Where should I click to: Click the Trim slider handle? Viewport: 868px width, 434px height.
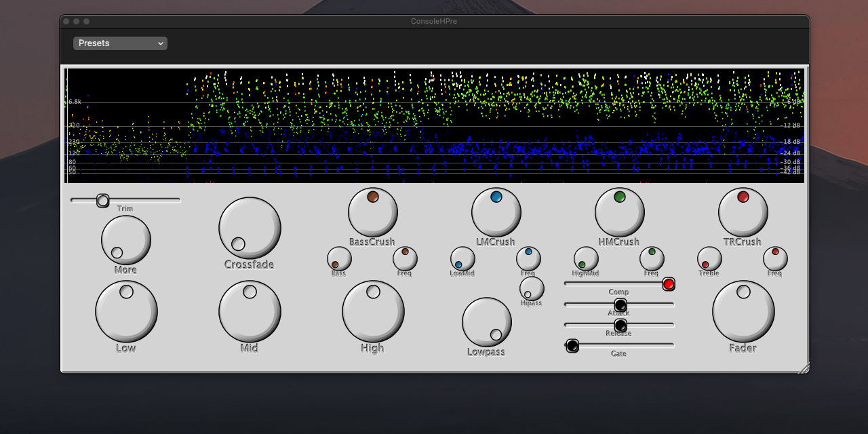point(102,200)
